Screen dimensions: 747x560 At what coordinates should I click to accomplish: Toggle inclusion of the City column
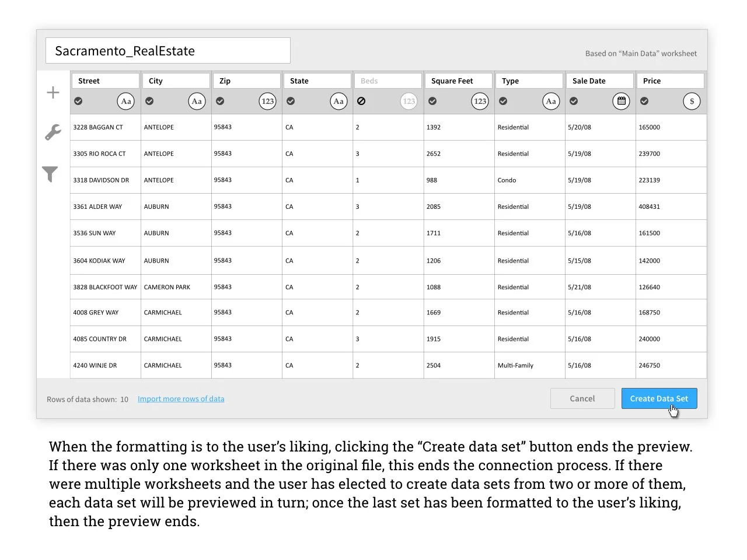[149, 101]
